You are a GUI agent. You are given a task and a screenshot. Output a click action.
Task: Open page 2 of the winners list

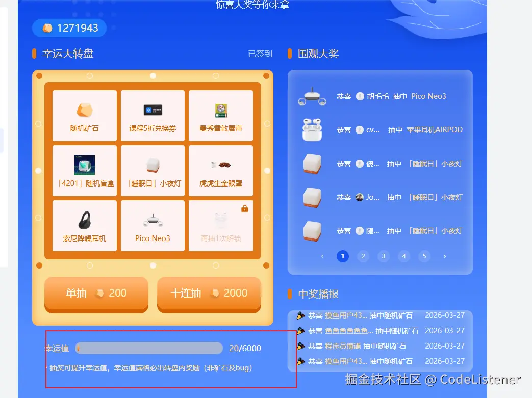(x=363, y=256)
